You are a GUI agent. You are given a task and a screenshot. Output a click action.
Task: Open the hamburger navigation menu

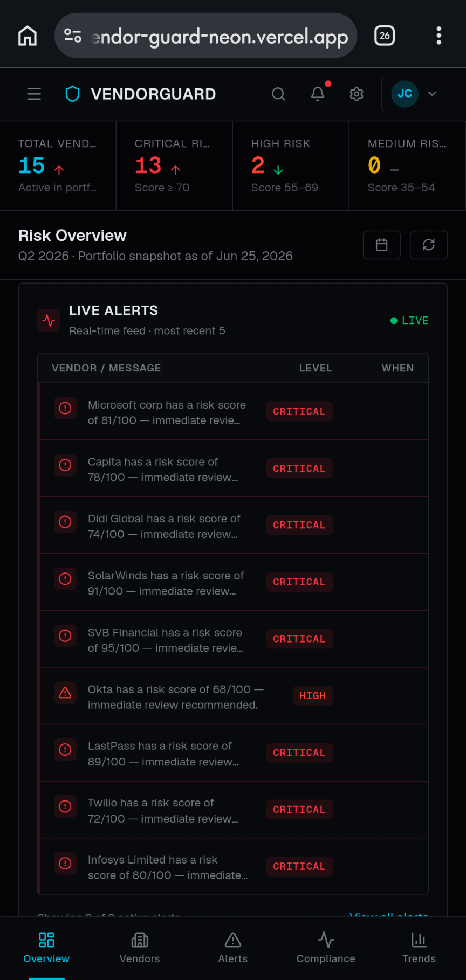click(34, 94)
